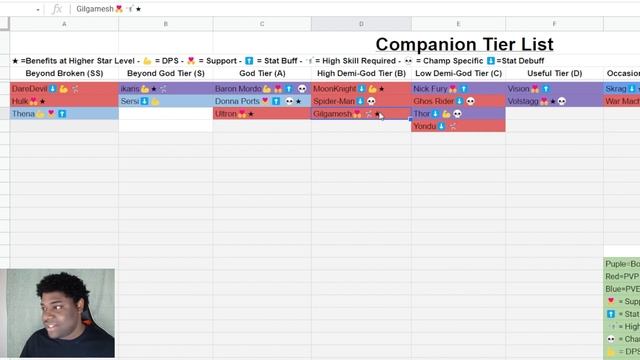
Task: Select column F header
Action: click(554, 24)
